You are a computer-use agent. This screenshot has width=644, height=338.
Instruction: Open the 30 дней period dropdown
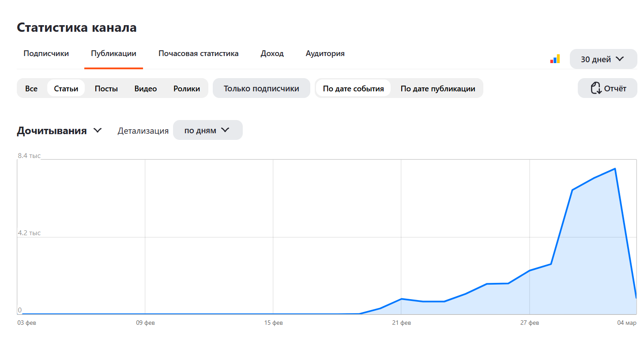(603, 59)
